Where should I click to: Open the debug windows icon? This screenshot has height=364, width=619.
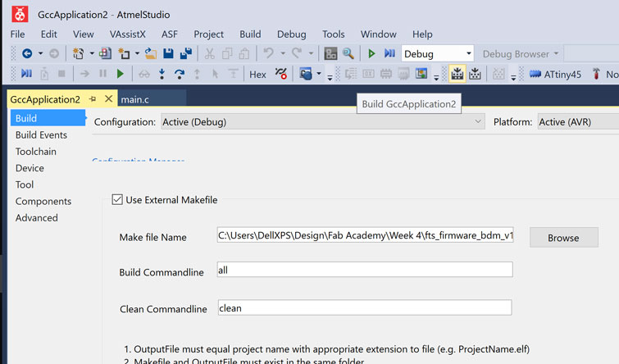306,74
